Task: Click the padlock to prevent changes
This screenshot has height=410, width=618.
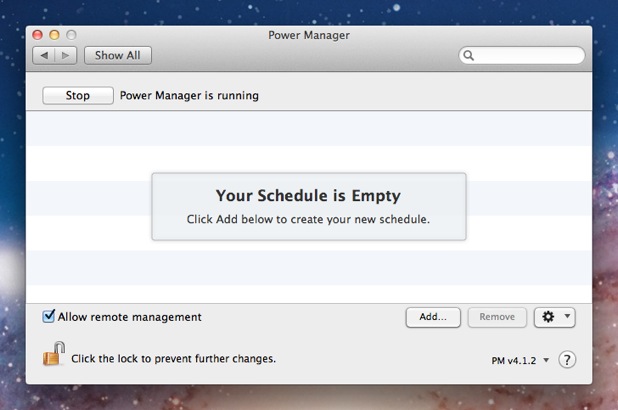Action: point(54,354)
